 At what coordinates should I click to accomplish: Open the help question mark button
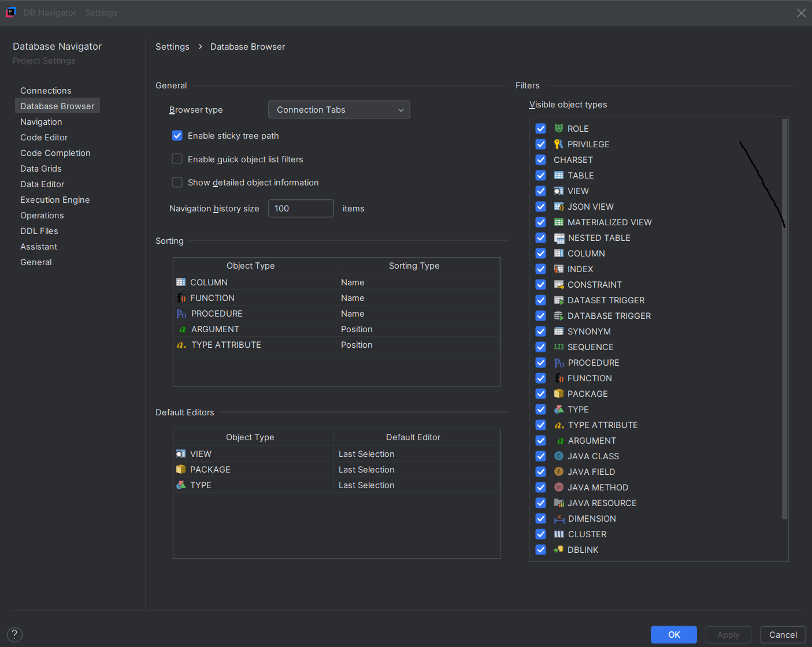tap(14, 635)
